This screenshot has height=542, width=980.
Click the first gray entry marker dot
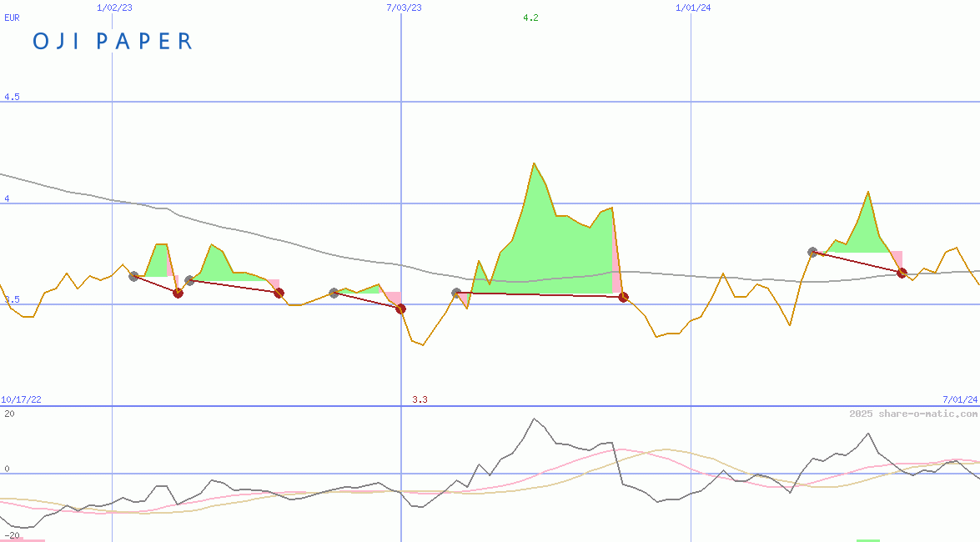tap(133, 276)
